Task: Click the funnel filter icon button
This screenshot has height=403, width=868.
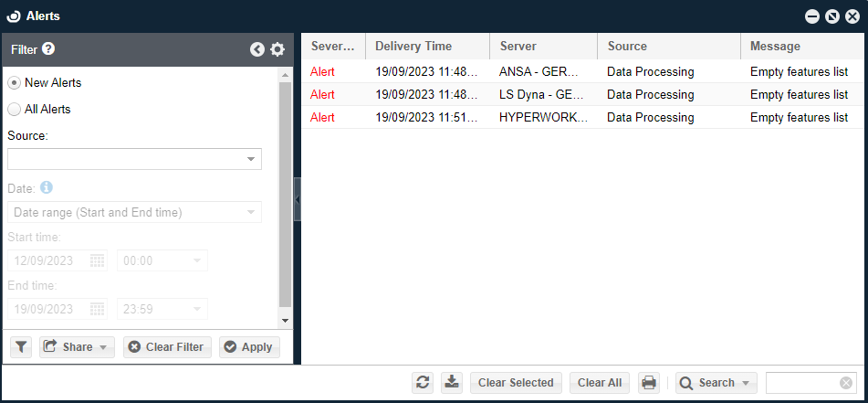Action: pyautogui.click(x=21, y=347)
